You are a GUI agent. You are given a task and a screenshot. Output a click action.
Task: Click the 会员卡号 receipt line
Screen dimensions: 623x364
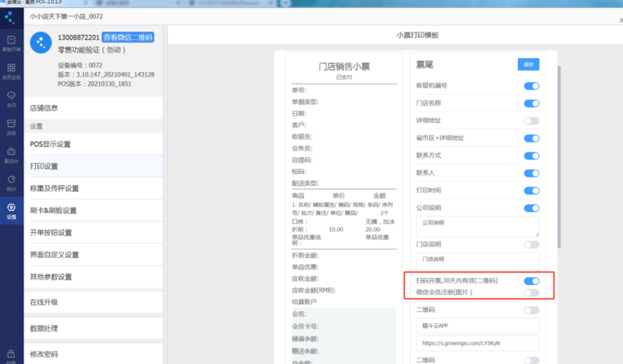tap(305, 326)
